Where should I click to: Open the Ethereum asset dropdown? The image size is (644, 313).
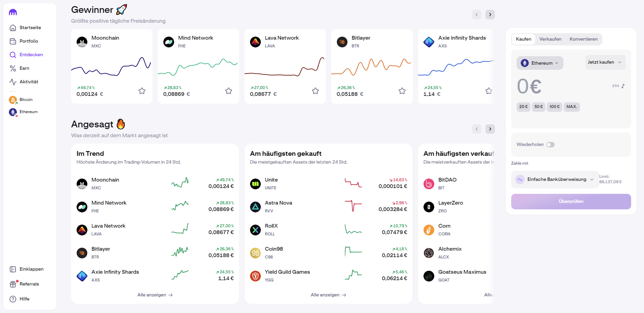coord(540,63)
